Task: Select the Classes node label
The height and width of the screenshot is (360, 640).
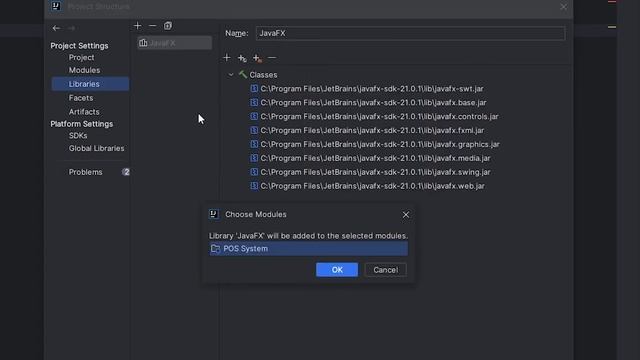Action: (x=263, y=75)
